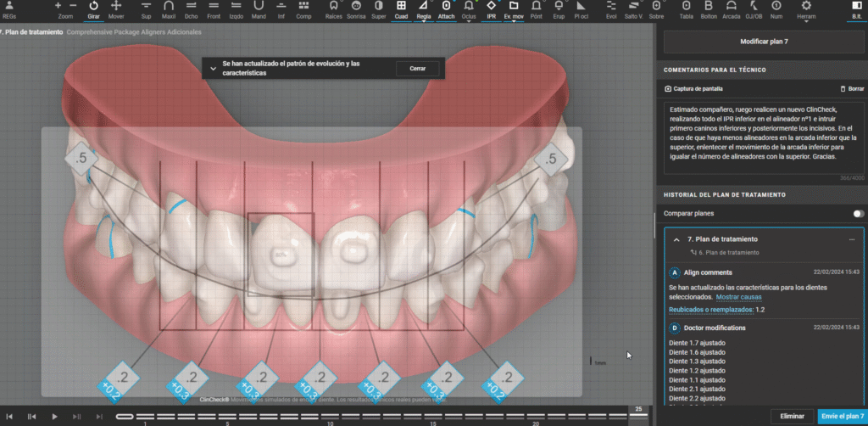
Task: Click the Captura de pantalla icon
Action: 668,88
